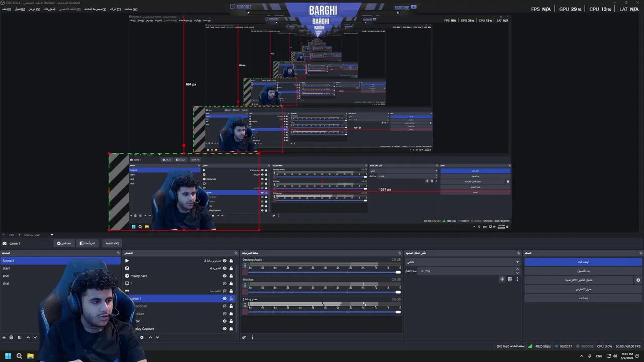Click Start Recording button in Controls
The width and height of the screenshot is (644, 362).
(583, 271)
